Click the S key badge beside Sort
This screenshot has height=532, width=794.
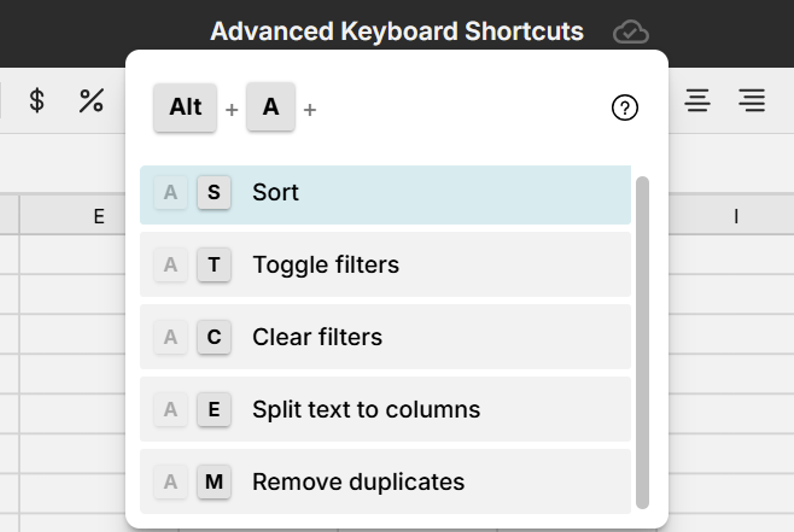point(214,192)
